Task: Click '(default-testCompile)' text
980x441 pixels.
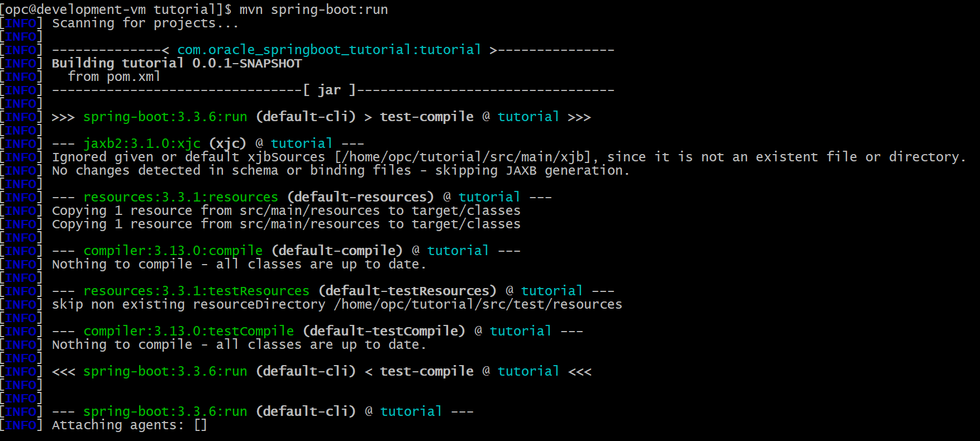Action: [x=384, y=332]
